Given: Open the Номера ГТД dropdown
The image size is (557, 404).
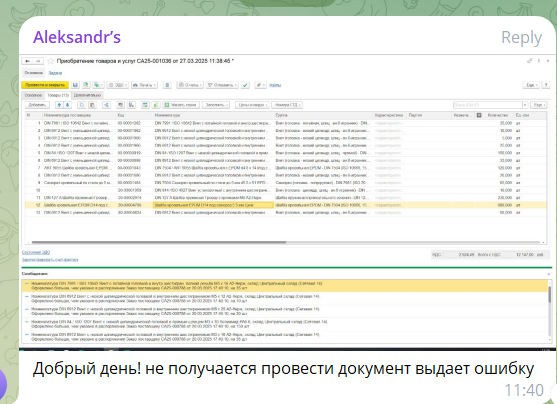Looking at the screenshot, I should click(287, 105).
